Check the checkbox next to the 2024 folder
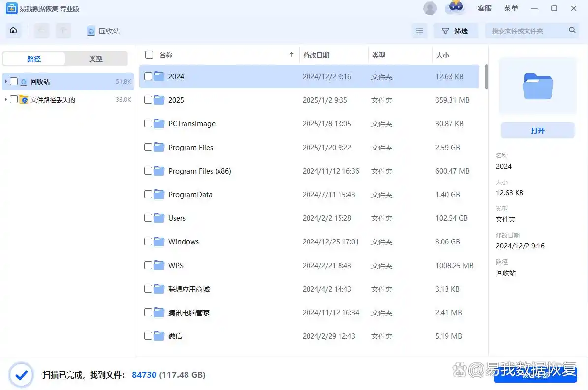This screenshot has height=390, width=588. 149,76
